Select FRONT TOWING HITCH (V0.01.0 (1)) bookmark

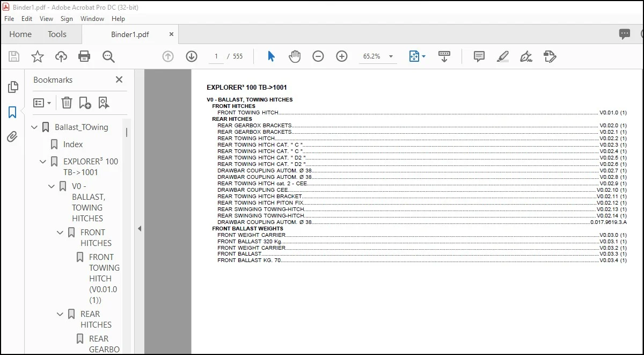click(104, 279)
